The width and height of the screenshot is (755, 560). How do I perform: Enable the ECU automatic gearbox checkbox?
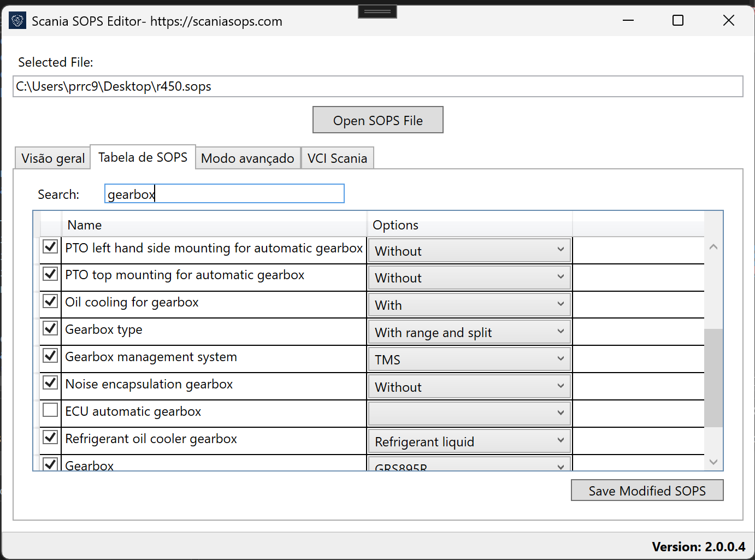tap(50, 410)
